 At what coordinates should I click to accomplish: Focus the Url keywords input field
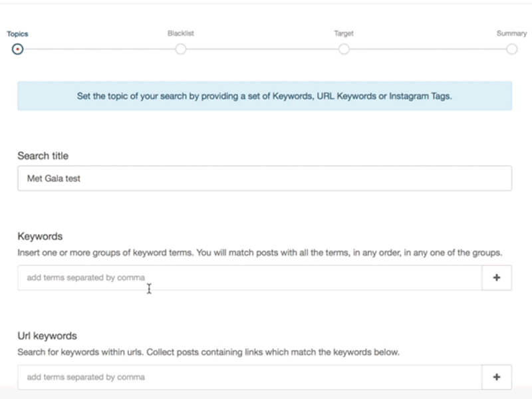[249, 377]
